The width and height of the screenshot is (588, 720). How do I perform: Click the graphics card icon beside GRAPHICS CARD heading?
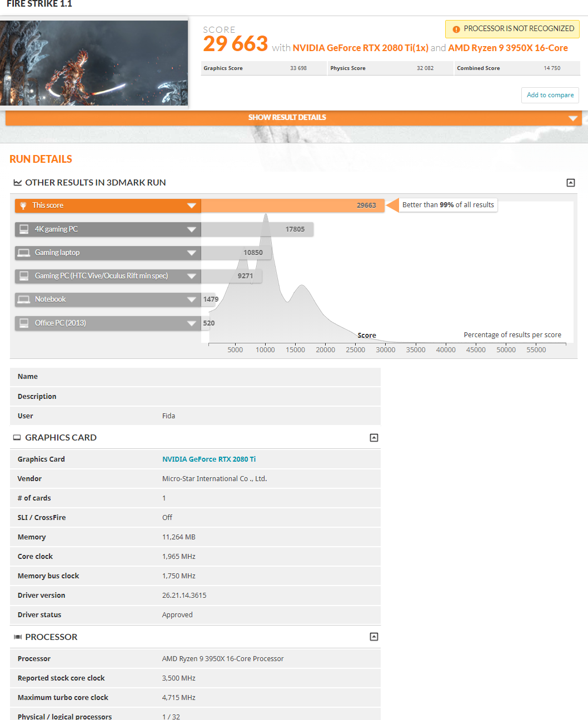pyautogui.click(x=17, y=437)
